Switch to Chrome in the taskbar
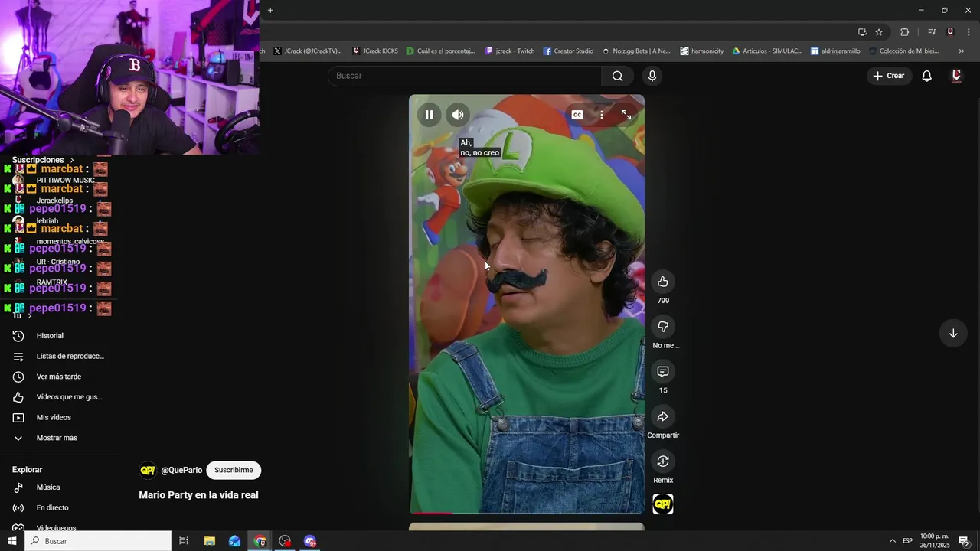Viewport: 980px width, 551px height. tap(260, 541)
